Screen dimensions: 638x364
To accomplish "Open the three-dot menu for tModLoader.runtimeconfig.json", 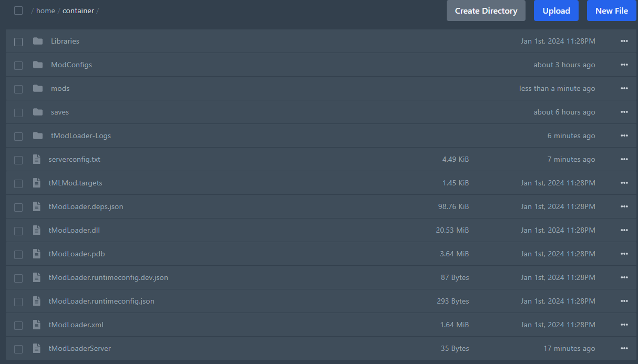I will (x=624, y=301).
